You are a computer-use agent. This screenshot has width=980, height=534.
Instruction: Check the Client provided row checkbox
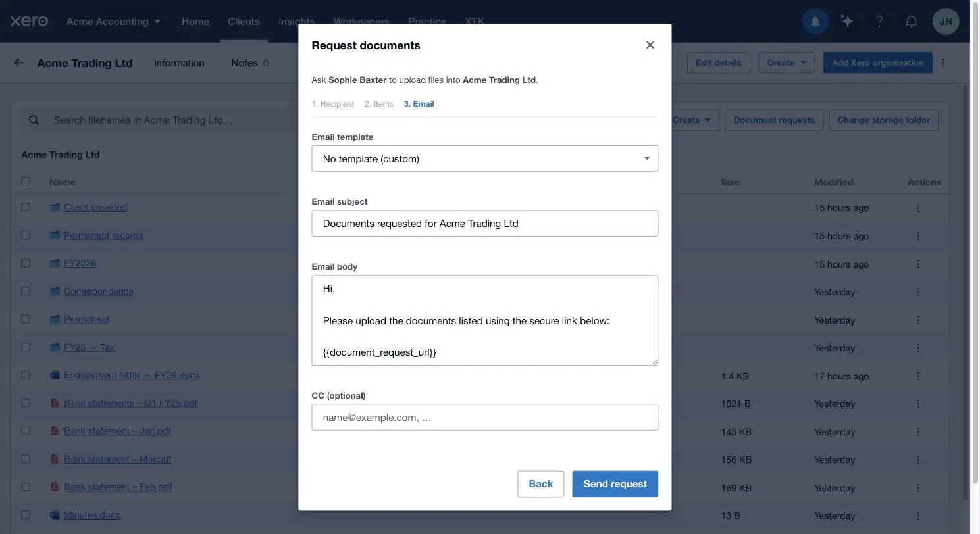26,206
